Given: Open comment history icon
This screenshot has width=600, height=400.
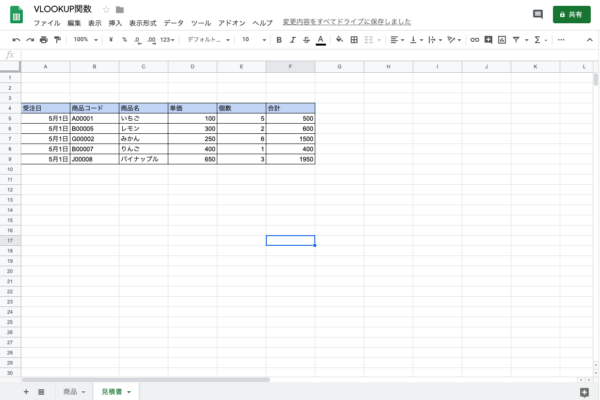Looking at the screenshot, I should click(538, 15).
